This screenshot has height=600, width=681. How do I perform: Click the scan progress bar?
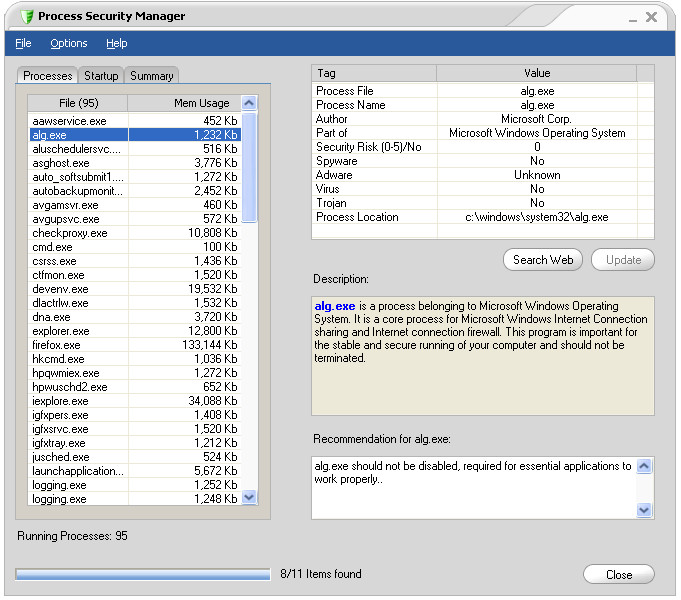pyautogui.click(x=143, y=574)
